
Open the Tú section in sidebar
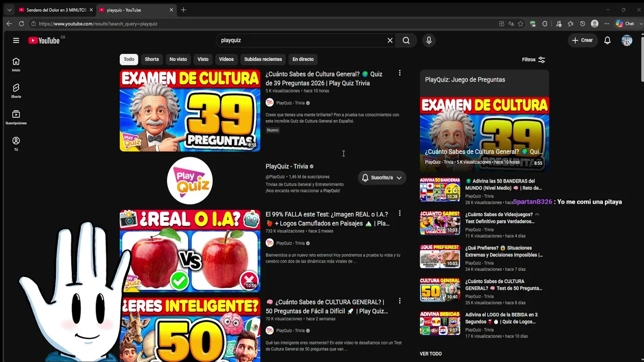tap(16, 144)
